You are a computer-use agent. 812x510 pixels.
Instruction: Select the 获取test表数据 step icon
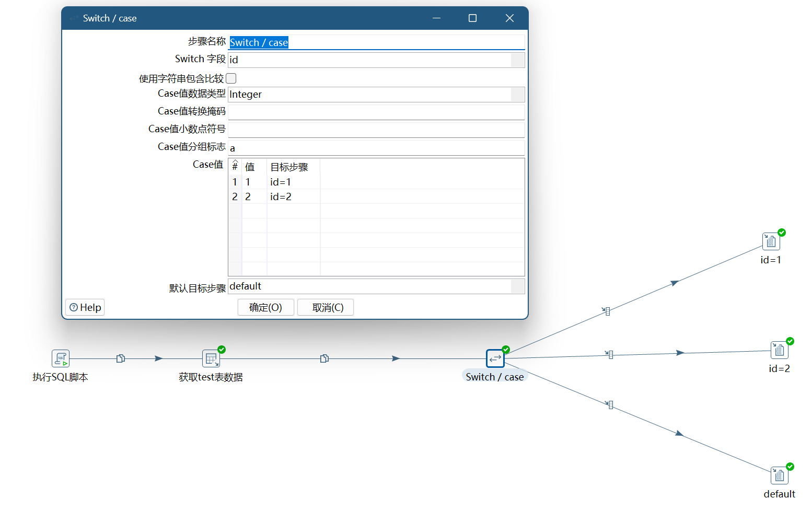211,359
